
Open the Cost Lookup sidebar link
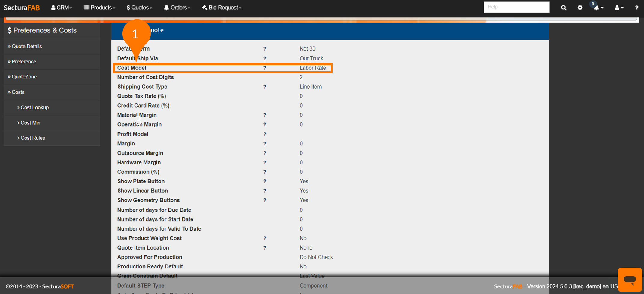click(35, 107)
